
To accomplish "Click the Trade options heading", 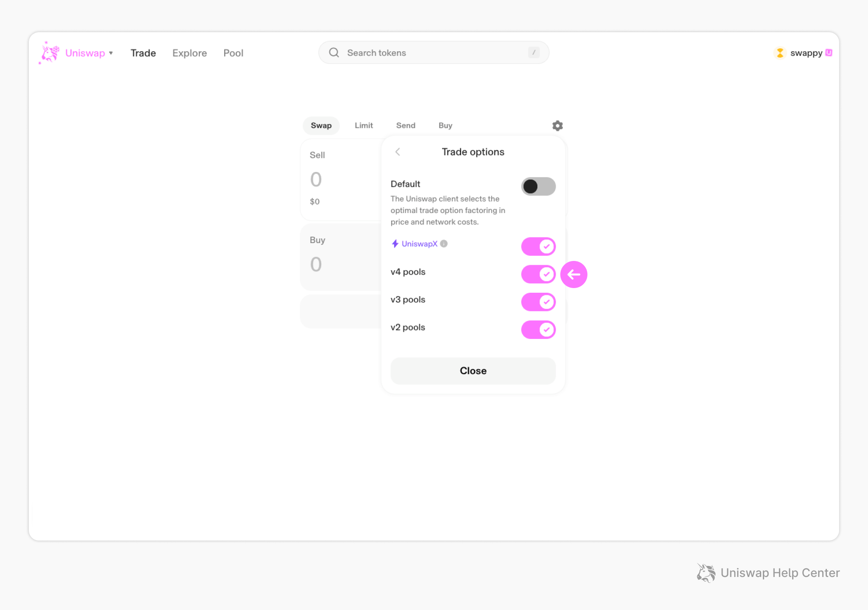I will pyautogui.click(x=473, y=152).
